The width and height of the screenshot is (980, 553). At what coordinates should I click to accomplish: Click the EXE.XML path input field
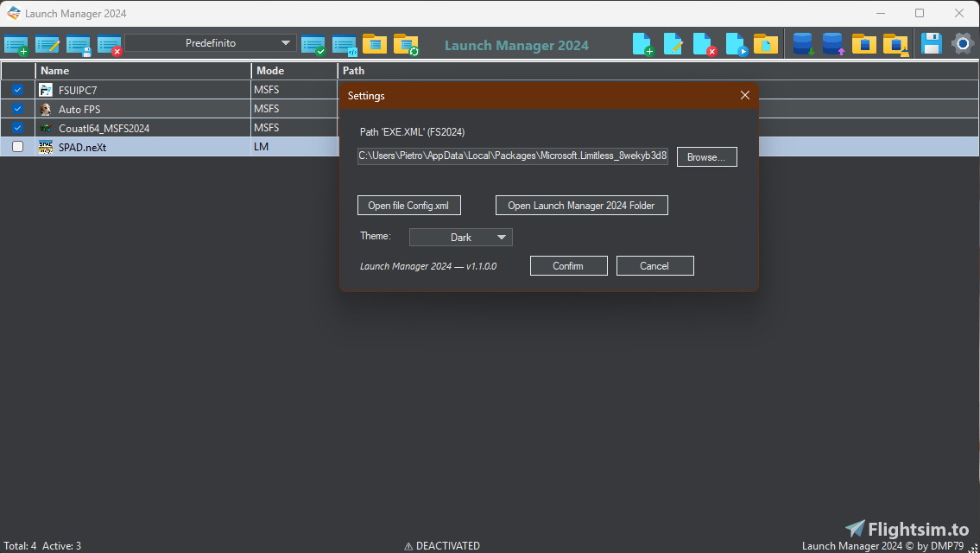513,156
